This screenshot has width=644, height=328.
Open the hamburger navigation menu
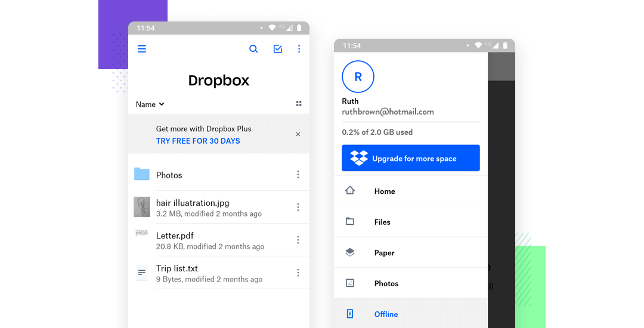coord(142,49)
